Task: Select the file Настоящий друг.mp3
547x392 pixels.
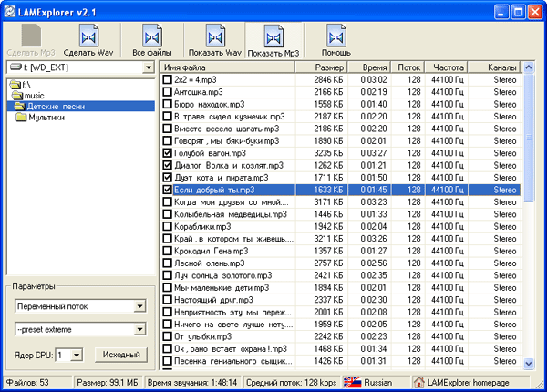Action: [x=213, y=300]
